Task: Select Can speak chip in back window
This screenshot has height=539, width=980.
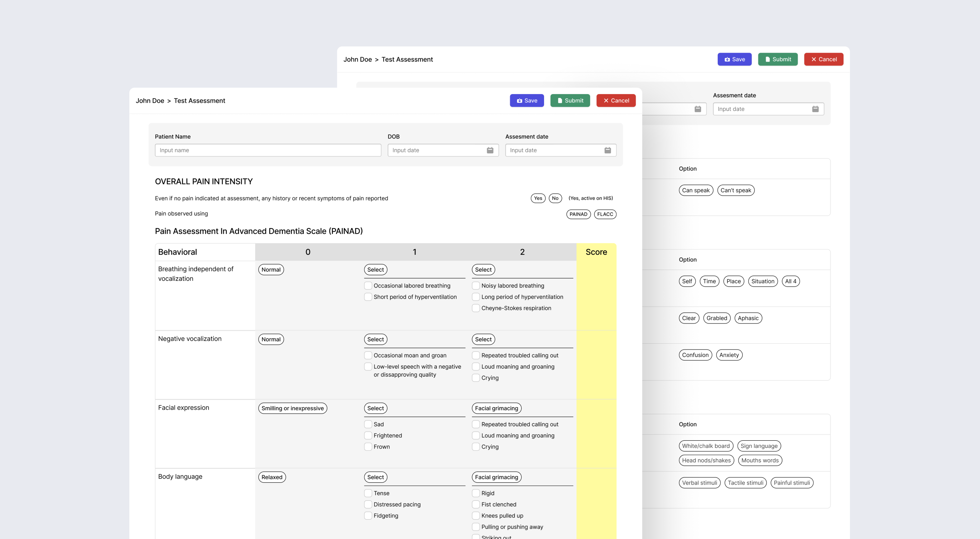Action: point(696,190)
